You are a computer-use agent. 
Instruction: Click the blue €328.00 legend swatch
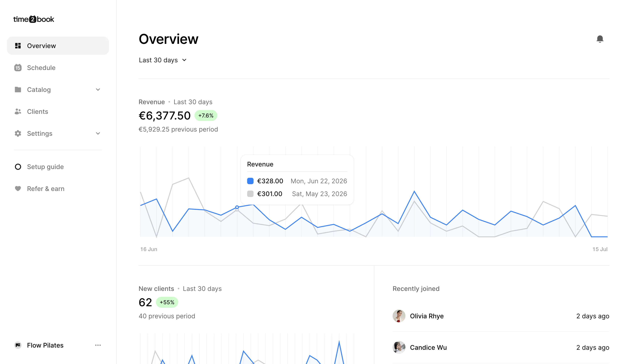pos(250,181)
